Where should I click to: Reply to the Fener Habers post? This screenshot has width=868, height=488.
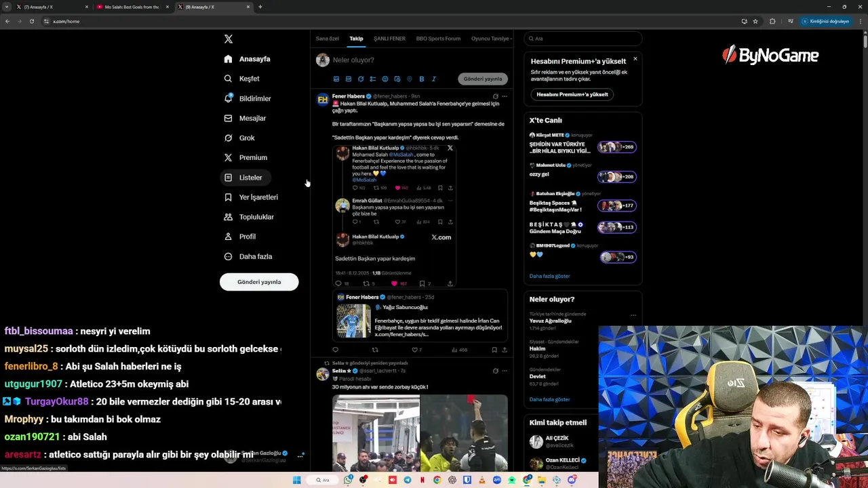[x=335, y=350]
